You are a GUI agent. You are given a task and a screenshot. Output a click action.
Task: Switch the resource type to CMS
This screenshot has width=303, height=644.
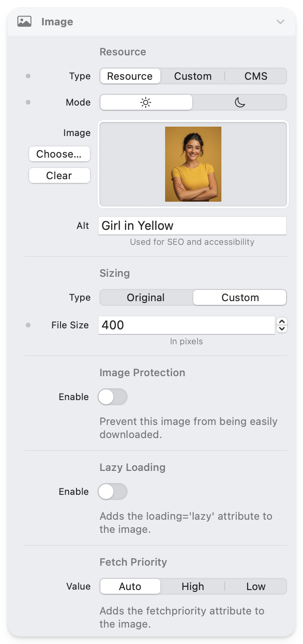[x=256, y=76]
